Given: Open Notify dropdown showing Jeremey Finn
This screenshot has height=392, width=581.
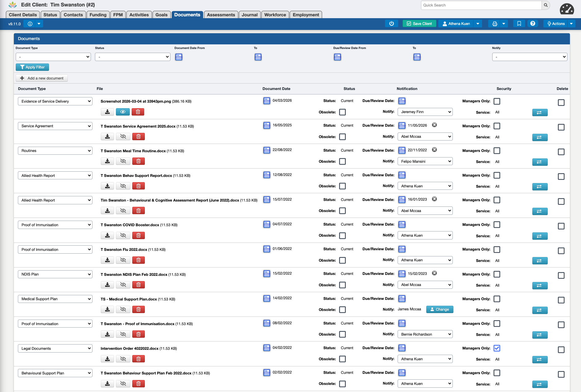Looking at the screenshot, I should [x=425, y=112].
